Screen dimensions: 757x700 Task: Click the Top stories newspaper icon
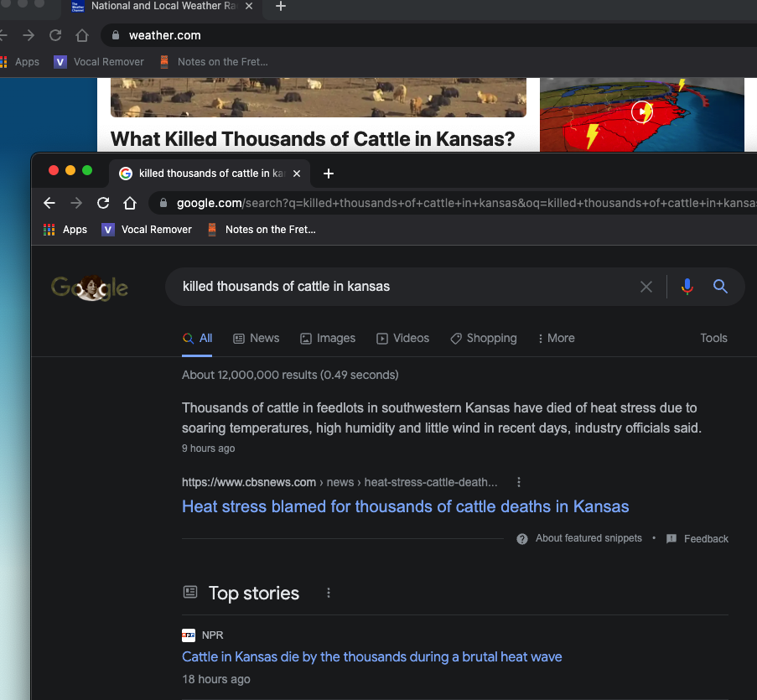click(x=190, y=592)
